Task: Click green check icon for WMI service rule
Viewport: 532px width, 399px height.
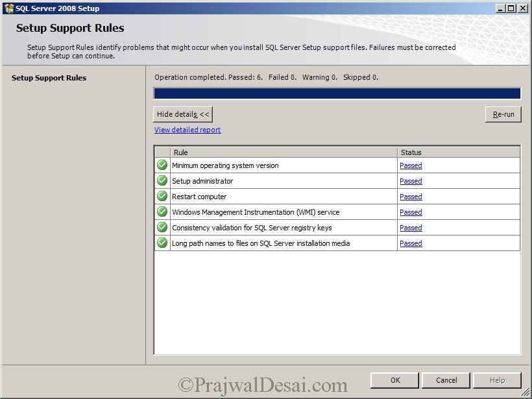Action: point(162,212)
